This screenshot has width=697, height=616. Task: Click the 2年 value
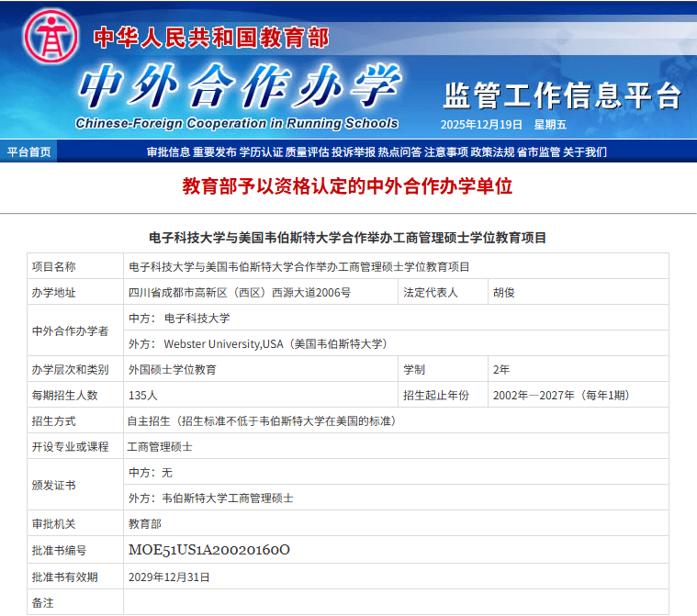pyautogui.click(x=501, y=369)
